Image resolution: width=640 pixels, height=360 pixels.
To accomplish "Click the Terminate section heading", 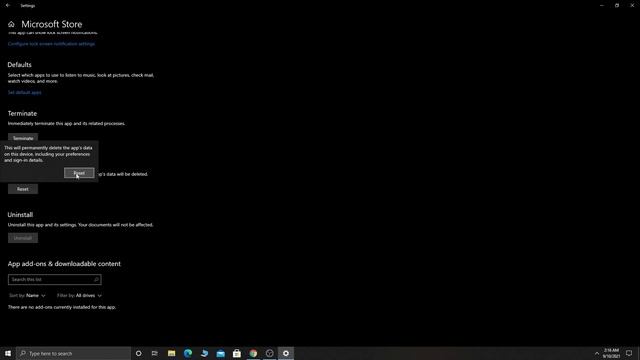I will click(22, 113).
